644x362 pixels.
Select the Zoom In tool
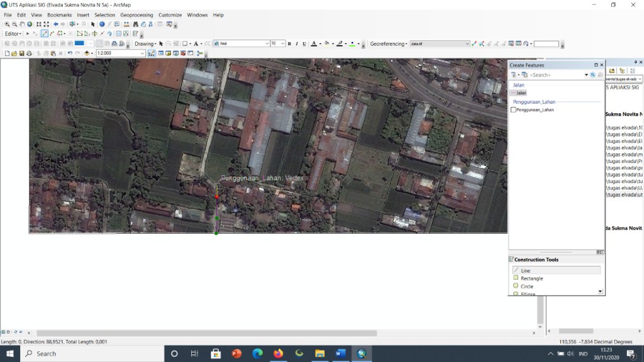point(7,25)
